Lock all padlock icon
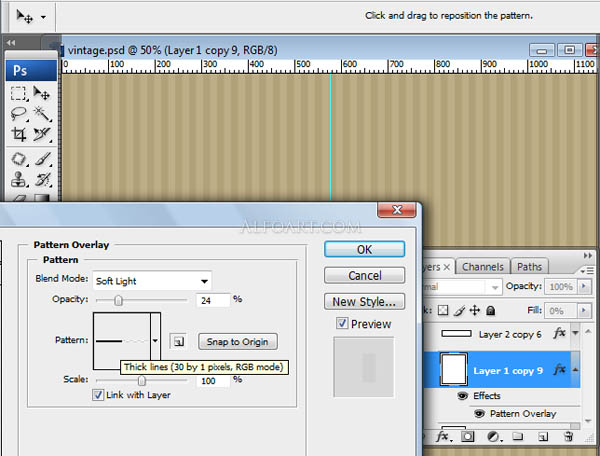600x456 pixels. click(x=490, y=310)
